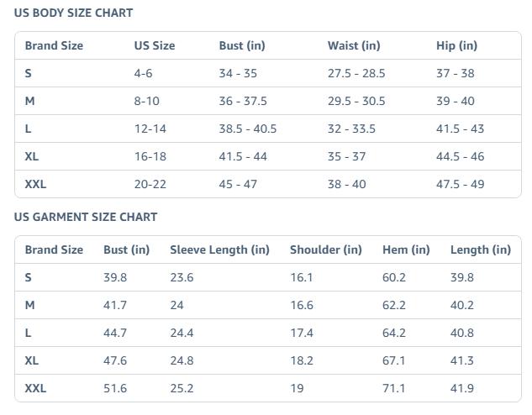Select the 12-14 US size cell
This screenshot has width=532, height=415.
(x=150, y=129)
